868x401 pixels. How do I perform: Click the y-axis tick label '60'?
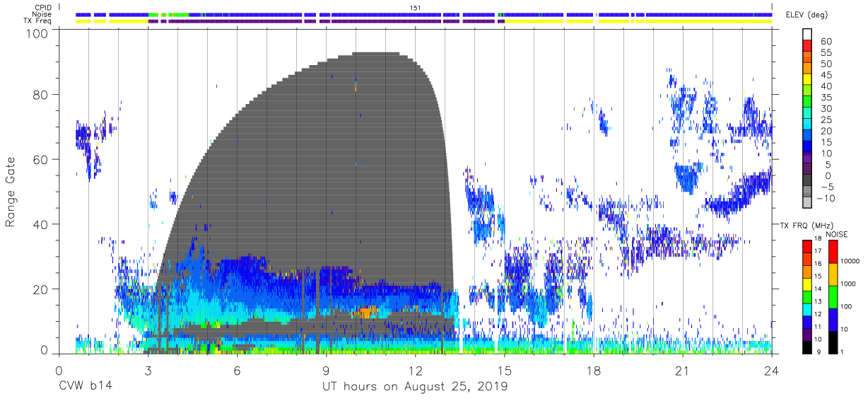pos(42,160)
